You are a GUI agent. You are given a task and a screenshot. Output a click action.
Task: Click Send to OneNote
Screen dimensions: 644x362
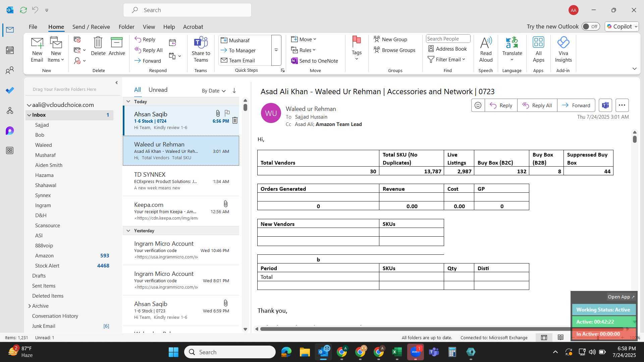(x=315, y=61)
